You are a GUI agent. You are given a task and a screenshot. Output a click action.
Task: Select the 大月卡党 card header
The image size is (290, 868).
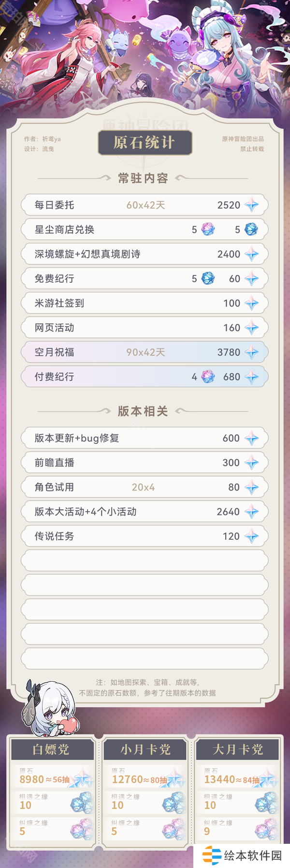(x=238, y=750)
